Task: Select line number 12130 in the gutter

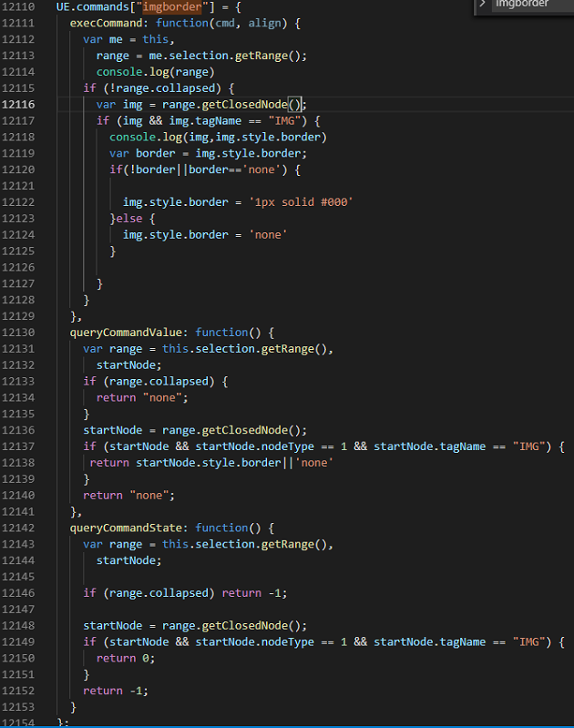Action: [x=18, y=333]
